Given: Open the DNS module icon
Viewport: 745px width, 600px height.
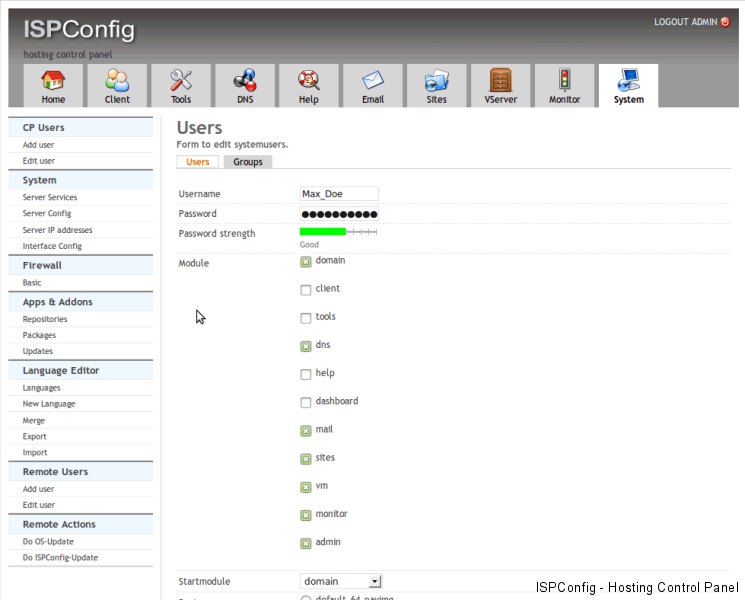Looking at the screenshot, I should point(245,80).
